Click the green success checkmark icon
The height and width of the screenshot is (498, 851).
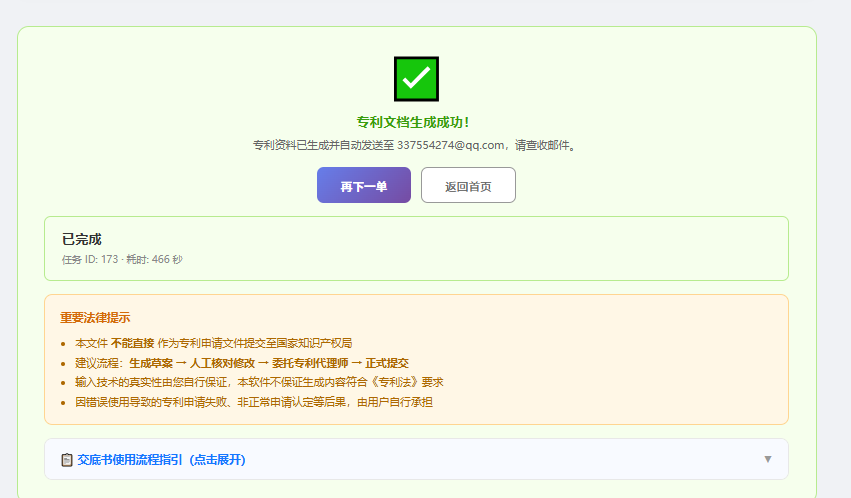coord(416,79)
